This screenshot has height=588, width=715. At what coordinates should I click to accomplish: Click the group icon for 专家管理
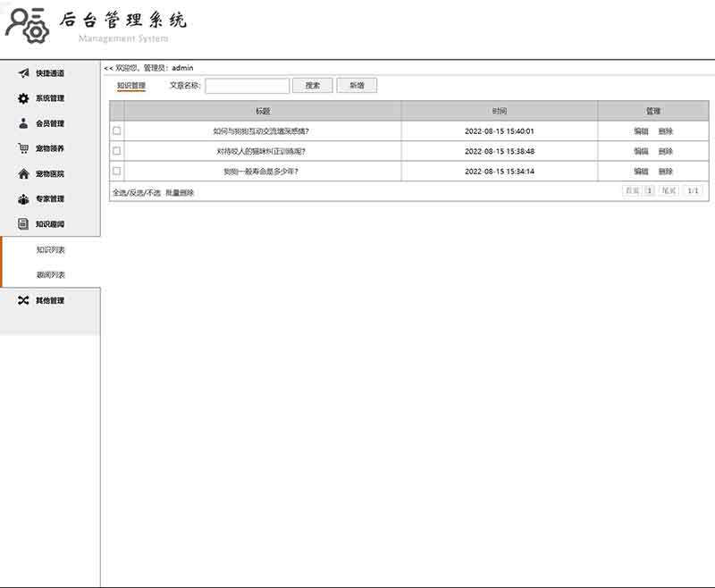point(24,198)
